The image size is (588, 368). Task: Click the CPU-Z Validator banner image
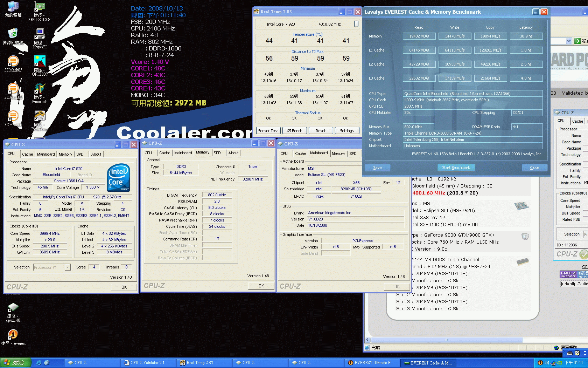click(574, 274)
